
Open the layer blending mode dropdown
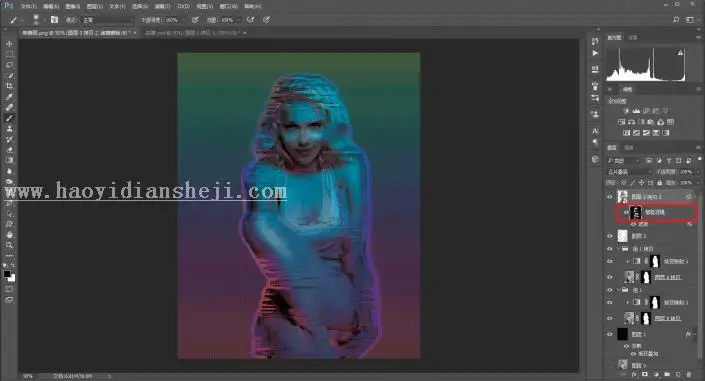[x=629, y=172]
